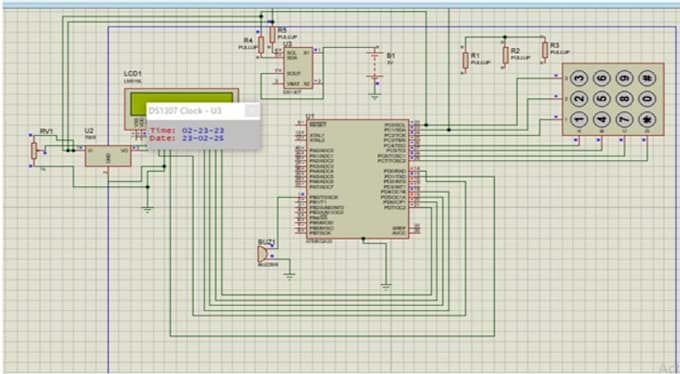Select the U3 DS1307 chip
The image size is (680, 374).
click(x=298, y=68)
